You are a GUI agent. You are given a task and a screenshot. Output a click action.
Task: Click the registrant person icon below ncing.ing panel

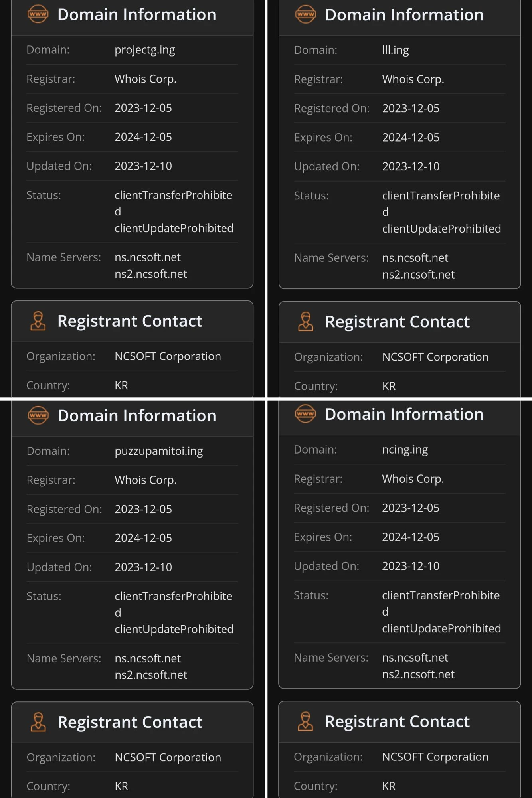[305, 721]
